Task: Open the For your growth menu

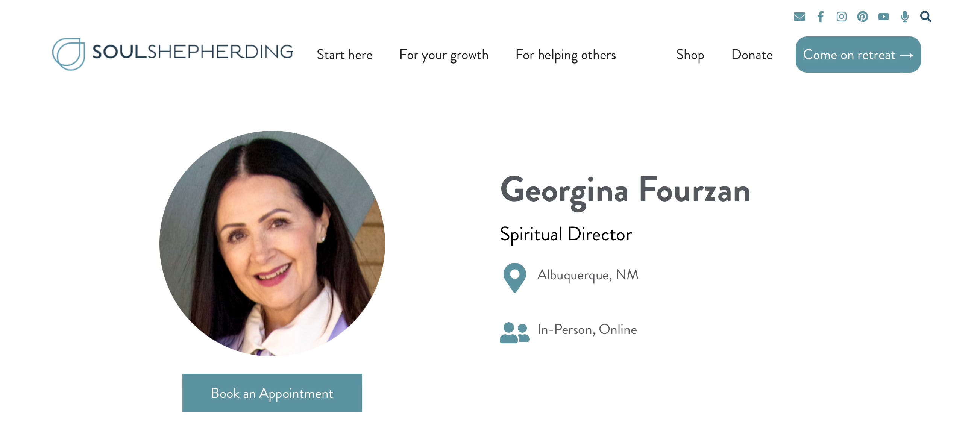Action: (444, 55)
